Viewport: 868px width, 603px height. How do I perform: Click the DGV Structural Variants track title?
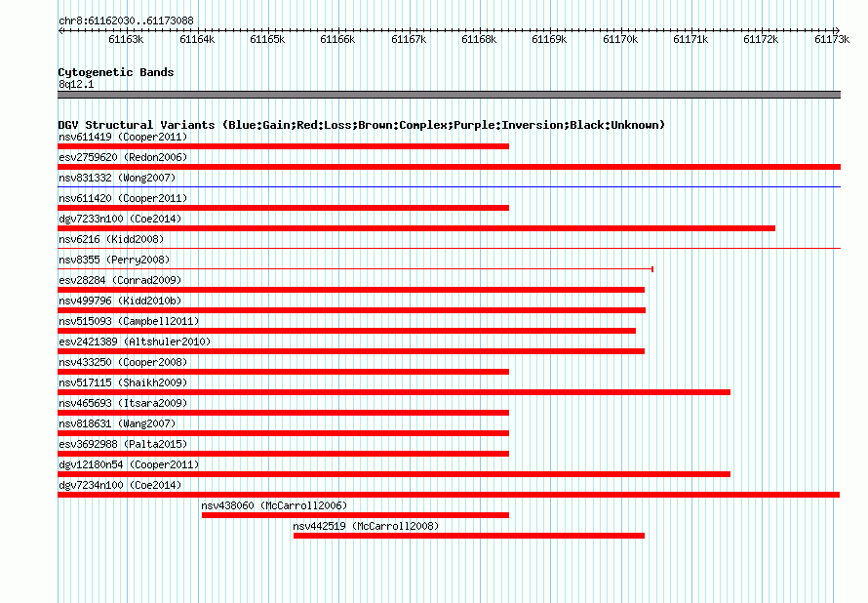click(362, 125)
